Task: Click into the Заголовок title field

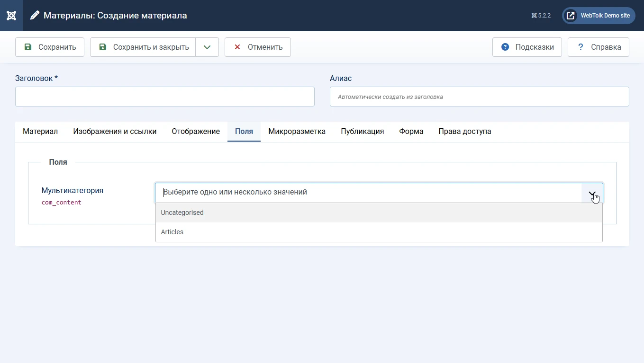Action: tap(165, 97)
